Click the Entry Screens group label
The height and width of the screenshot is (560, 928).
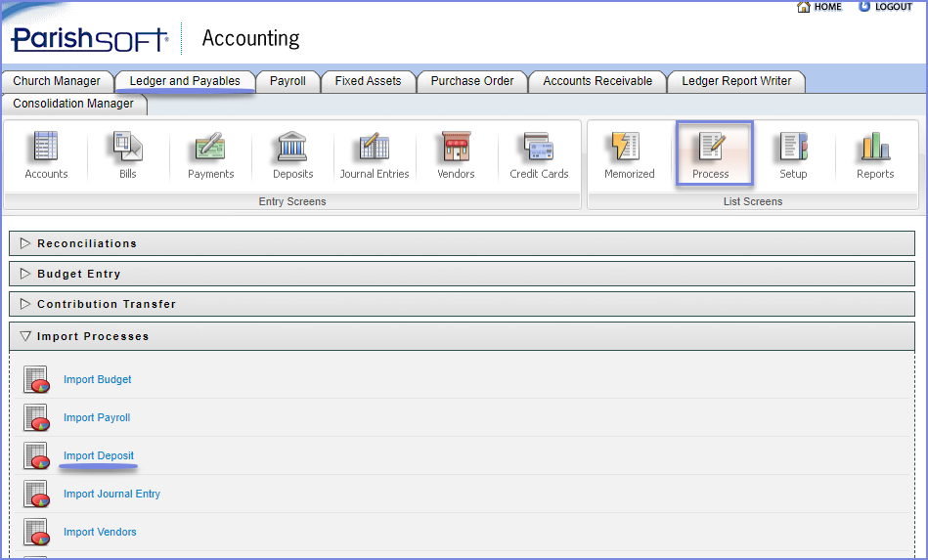point(292,201)
